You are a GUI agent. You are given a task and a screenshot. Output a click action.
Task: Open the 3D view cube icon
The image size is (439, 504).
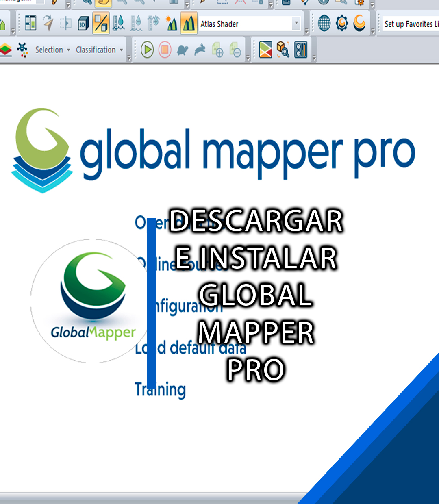click(x=83, y=24)
